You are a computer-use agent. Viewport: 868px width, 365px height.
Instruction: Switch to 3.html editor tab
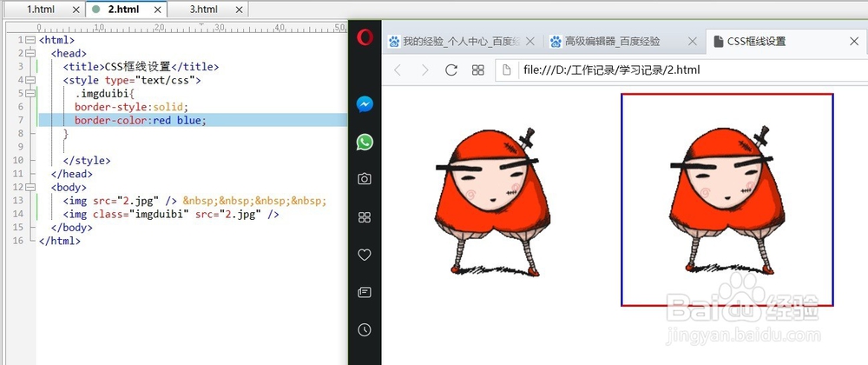204,10
